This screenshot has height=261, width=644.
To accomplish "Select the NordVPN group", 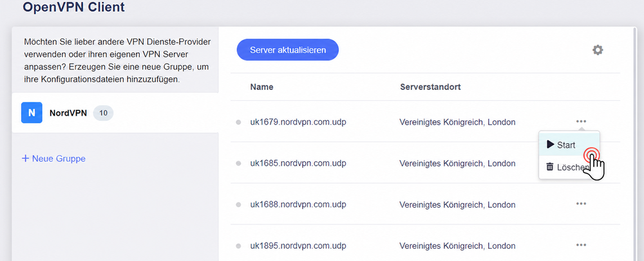I will click(115, 113).
